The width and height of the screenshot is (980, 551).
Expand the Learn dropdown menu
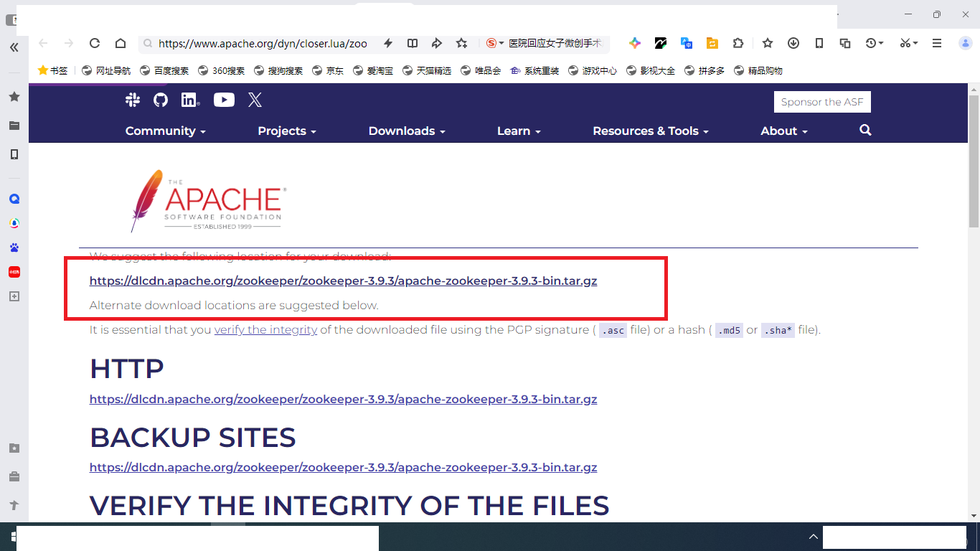point(519,131)
